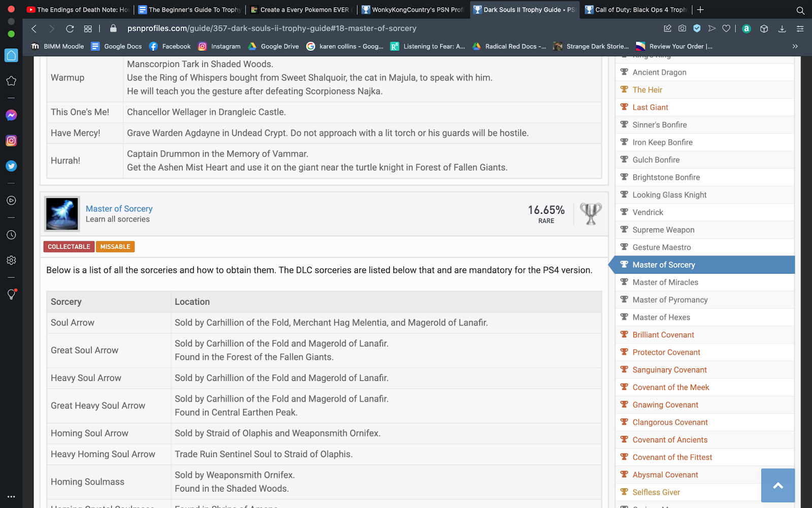Click the padlock site security icon
This screenshot has width=812, height=508.
coord(113,28)
